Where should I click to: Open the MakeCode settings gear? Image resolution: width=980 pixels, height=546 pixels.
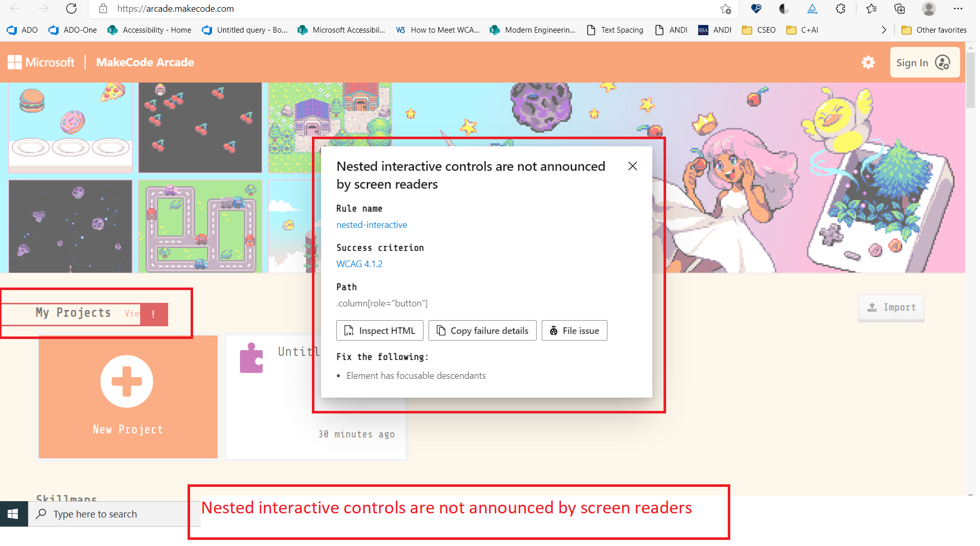tap(868, 62)
